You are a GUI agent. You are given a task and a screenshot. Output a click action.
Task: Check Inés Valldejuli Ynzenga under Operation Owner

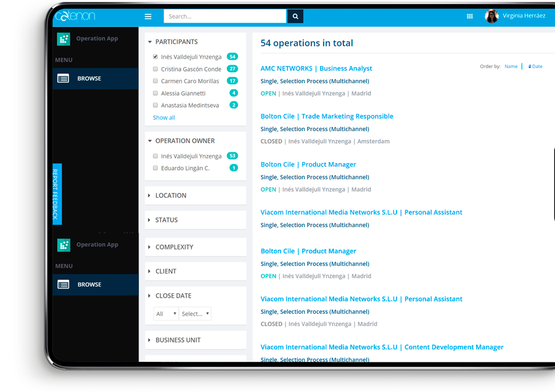tap(155, 156)
